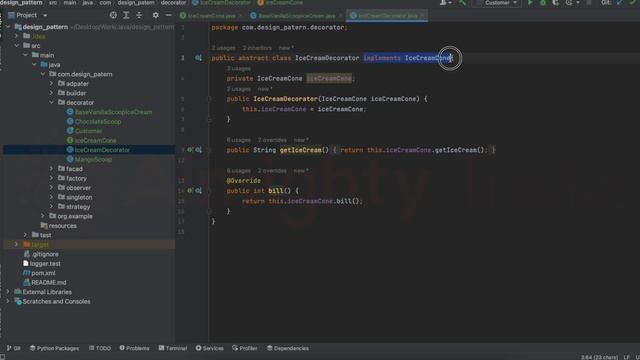This screenshot has width=640, height=360.
Task: Open the Dependencies tool window
Action: [x=288, y=348]
